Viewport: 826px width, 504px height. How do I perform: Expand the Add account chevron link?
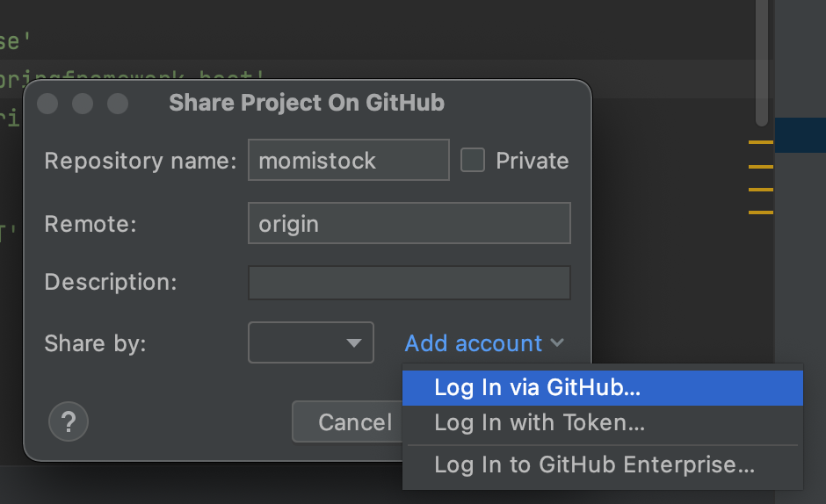coord(484,343)
